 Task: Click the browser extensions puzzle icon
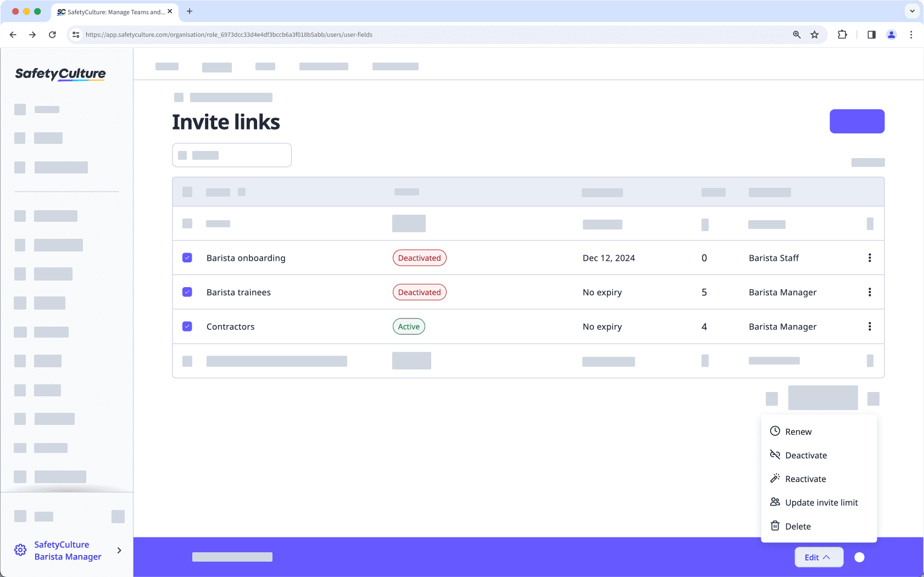(842, 34)
